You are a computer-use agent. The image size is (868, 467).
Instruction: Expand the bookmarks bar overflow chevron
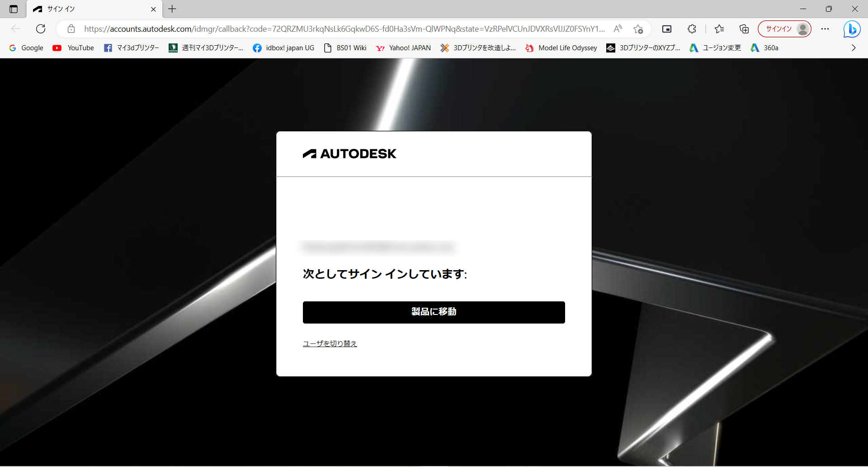coord(854,48)
